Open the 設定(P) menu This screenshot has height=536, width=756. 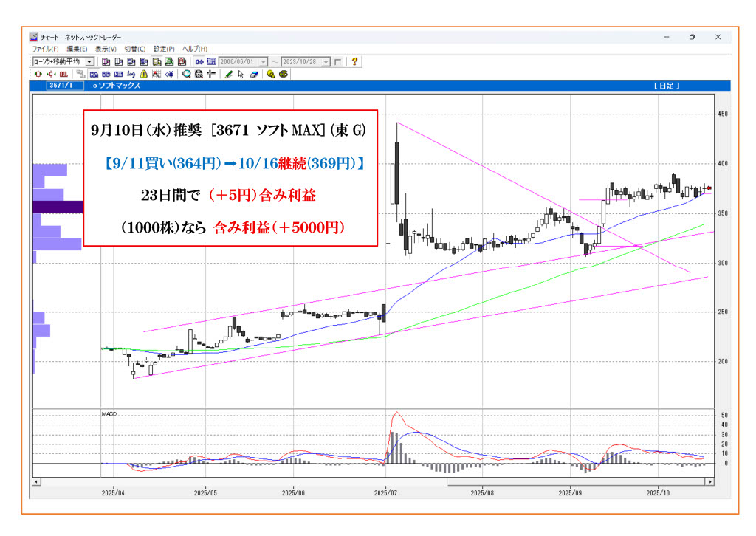click(x=164, y=49)
